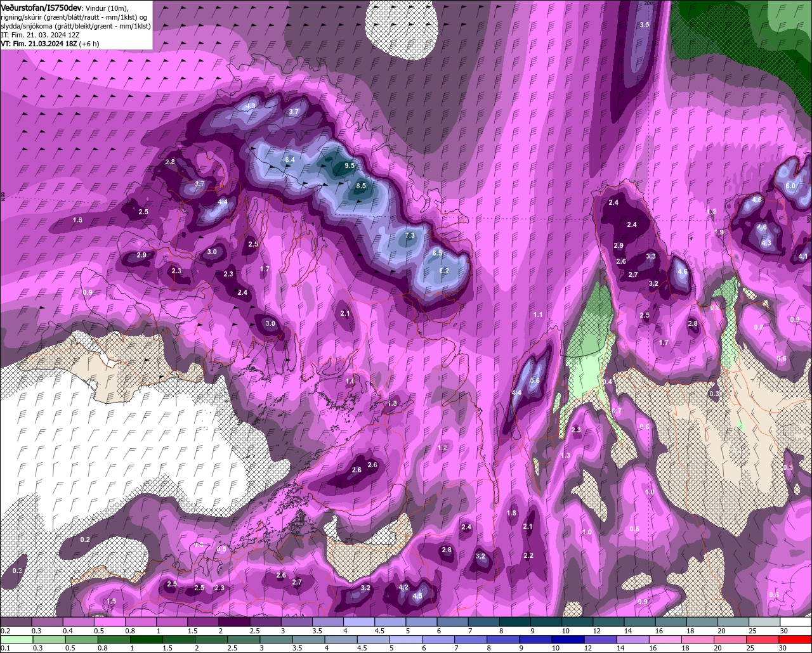Viewport: 812px width, 653px height.
Task: Select the 6.5 value label
Action: (437, 253)
